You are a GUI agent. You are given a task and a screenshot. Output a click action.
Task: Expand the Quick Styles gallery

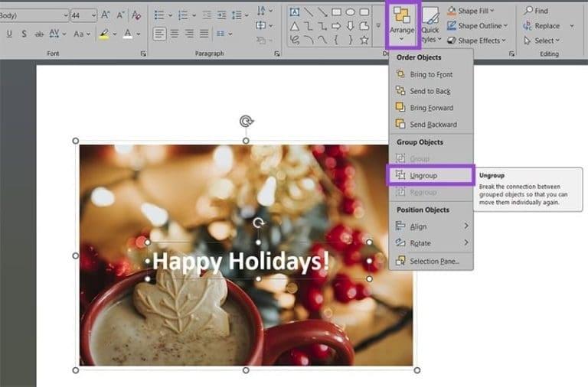(430, 24)
